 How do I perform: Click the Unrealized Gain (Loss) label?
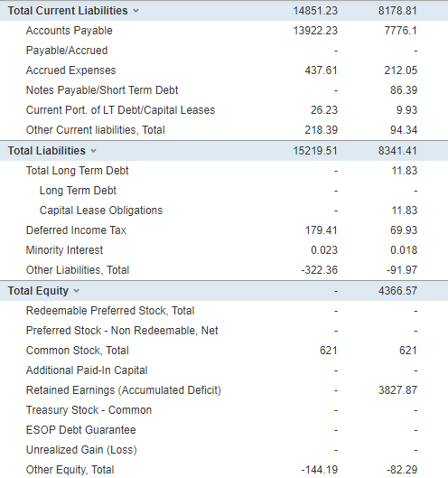coord(81,450)
